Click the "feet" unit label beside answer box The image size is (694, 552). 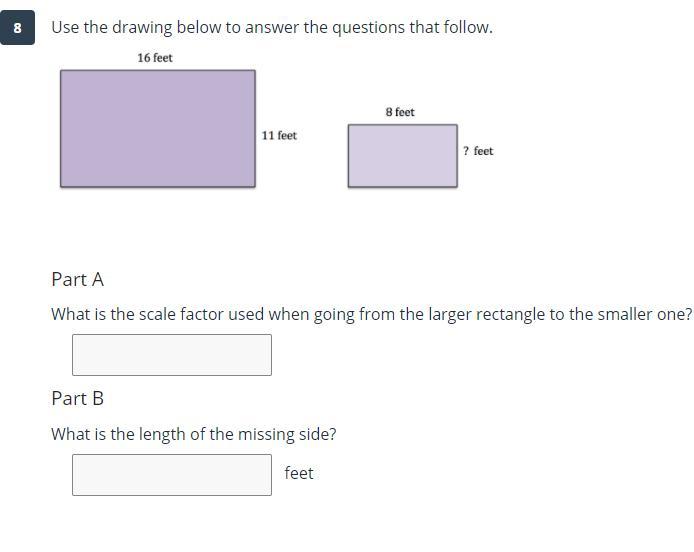pos(298,473)
